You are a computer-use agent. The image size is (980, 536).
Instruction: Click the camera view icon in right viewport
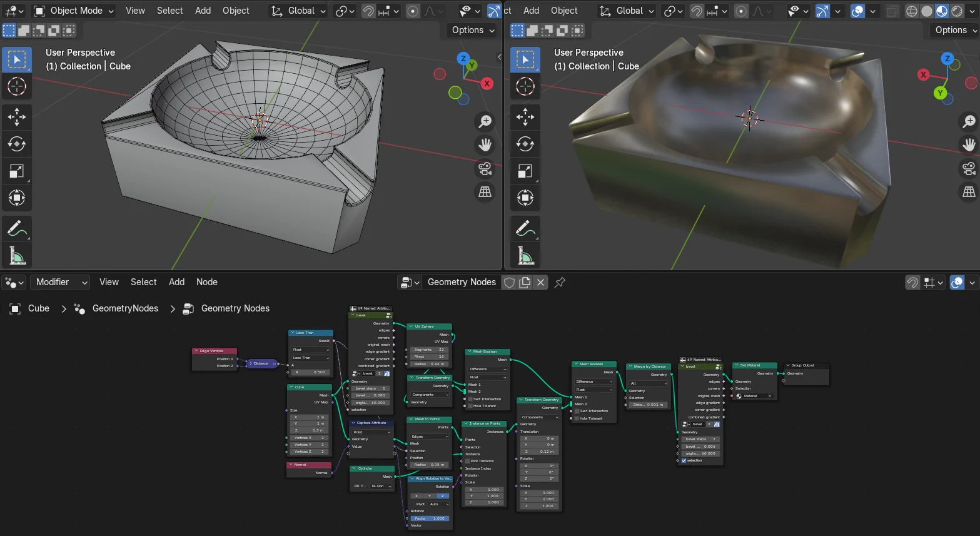pos(969,169)
